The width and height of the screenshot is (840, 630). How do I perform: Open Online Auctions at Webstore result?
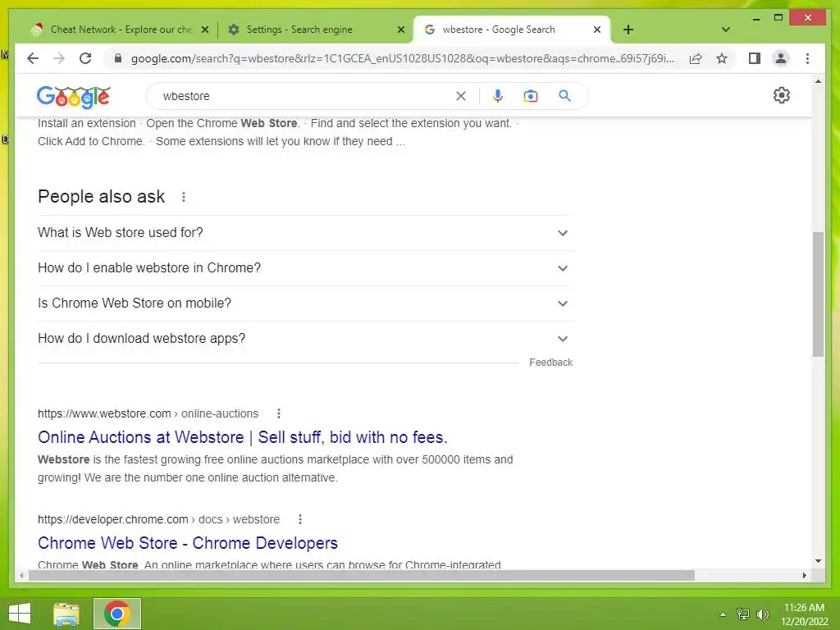click(x=243, y=437)
